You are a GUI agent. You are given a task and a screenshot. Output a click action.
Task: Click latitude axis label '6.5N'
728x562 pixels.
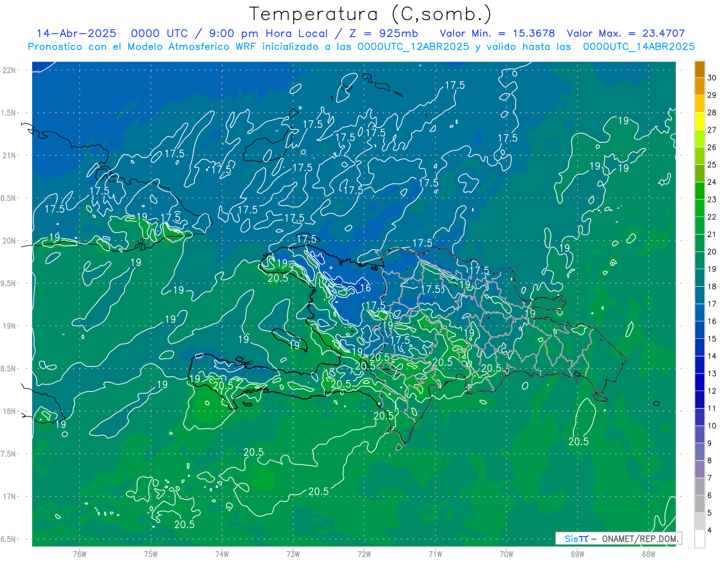pos(9,539)
